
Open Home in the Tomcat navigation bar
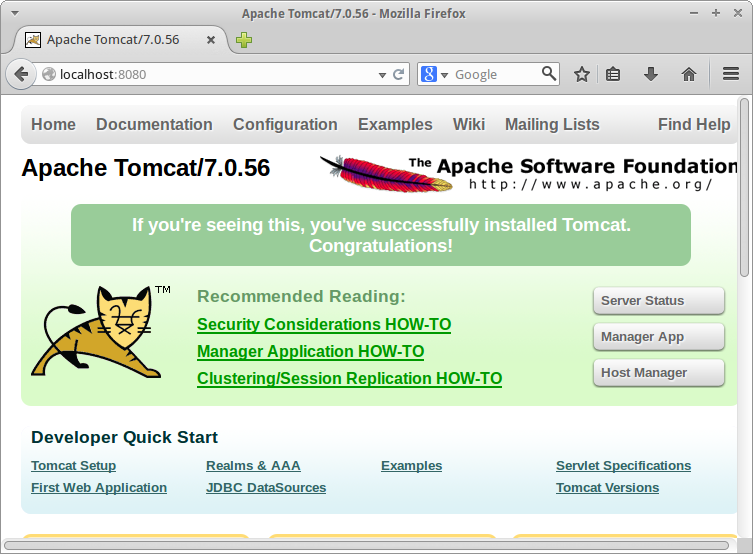tap(53, 124)
